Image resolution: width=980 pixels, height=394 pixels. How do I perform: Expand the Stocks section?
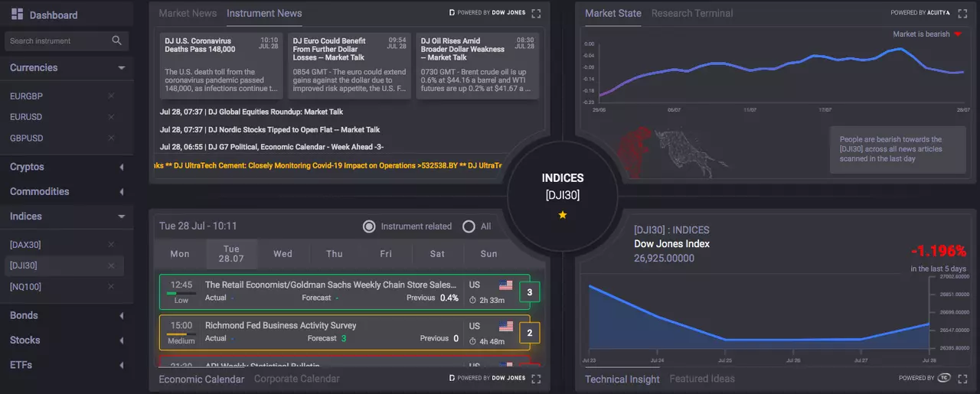pyautogui.click(x=121, y=340)
